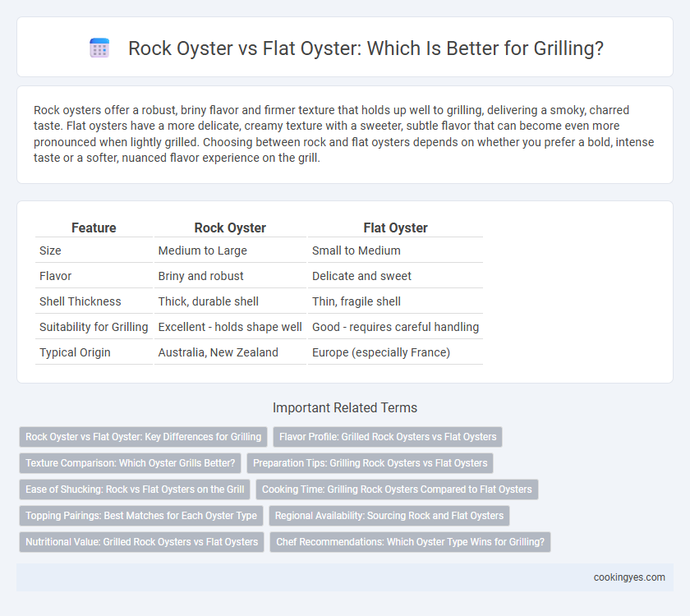The width and height of the screenshot is (690, 616).
Task: Click the calendar icon beside the title
Action: (99, 48)
